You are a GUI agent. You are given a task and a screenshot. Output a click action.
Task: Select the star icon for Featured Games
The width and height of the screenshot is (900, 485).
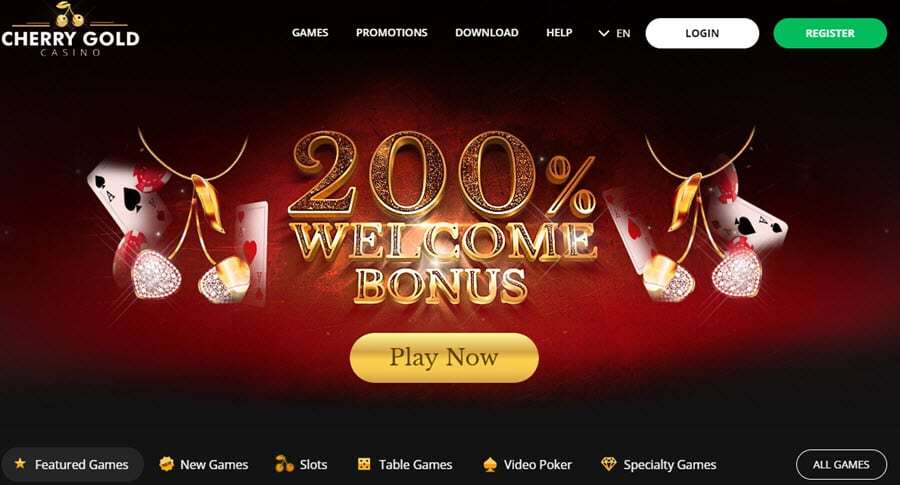click(x=20, y=463)
